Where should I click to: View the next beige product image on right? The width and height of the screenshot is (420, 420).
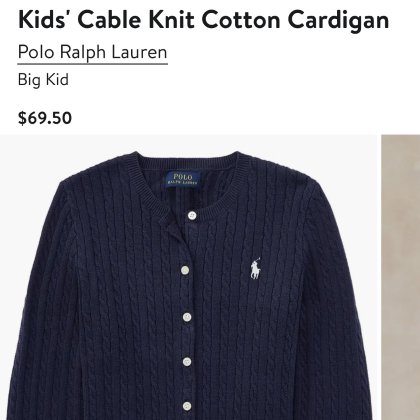point(401,277)
